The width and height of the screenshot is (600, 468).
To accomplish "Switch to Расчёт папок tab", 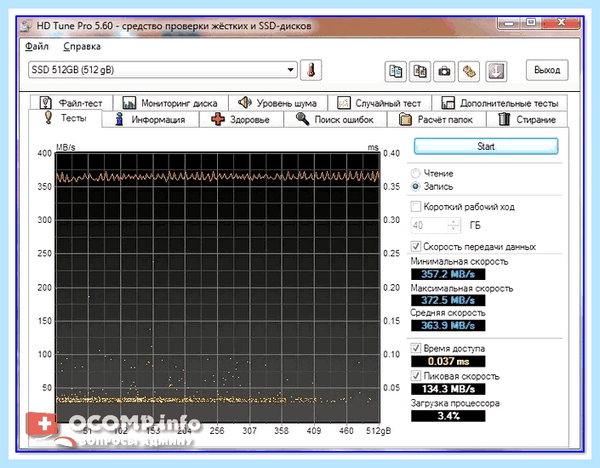I will click(437, 119).
